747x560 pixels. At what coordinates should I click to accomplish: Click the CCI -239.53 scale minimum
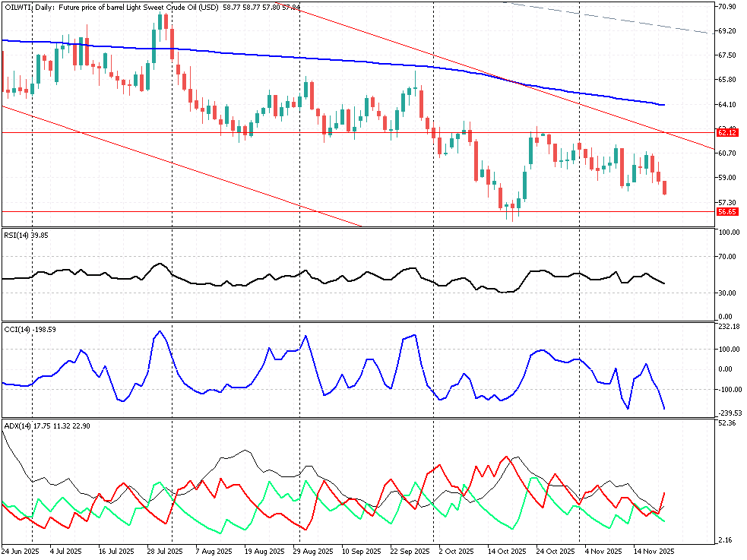pos(729,413)
